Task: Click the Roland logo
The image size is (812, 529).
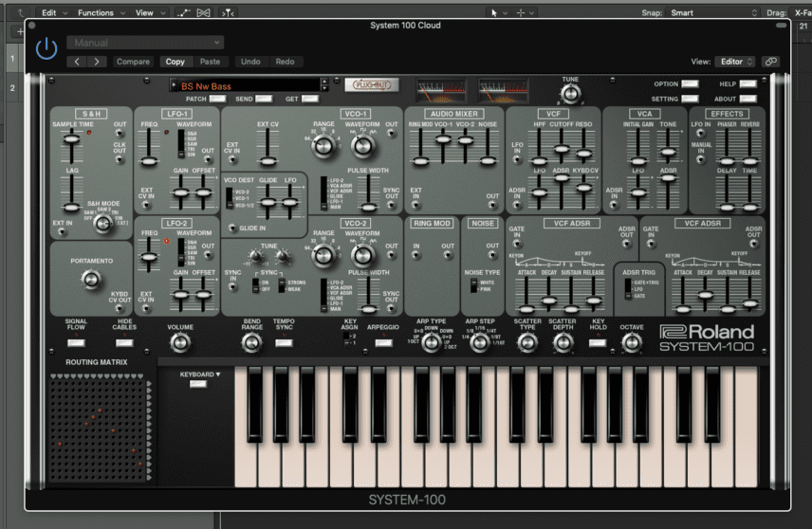Action: point(707,332)
